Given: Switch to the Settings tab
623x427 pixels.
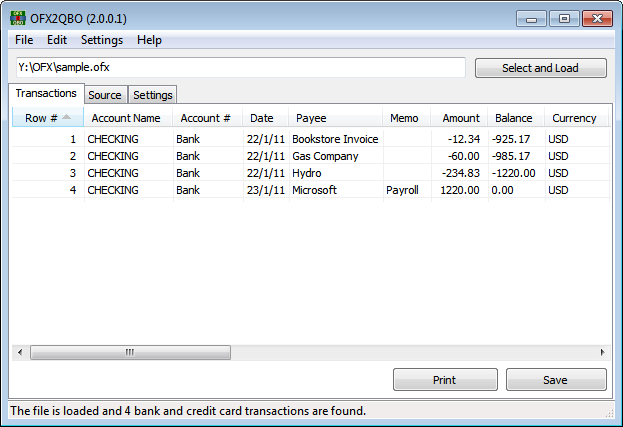Looking at the screenshot, I should pyautogui.click(x=153, y=95).
